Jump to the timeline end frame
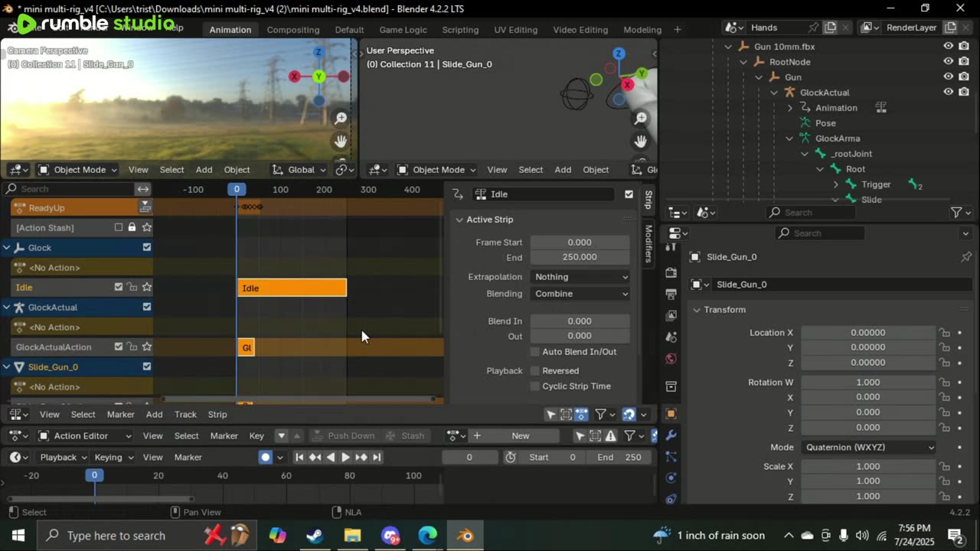 (377, 457)
